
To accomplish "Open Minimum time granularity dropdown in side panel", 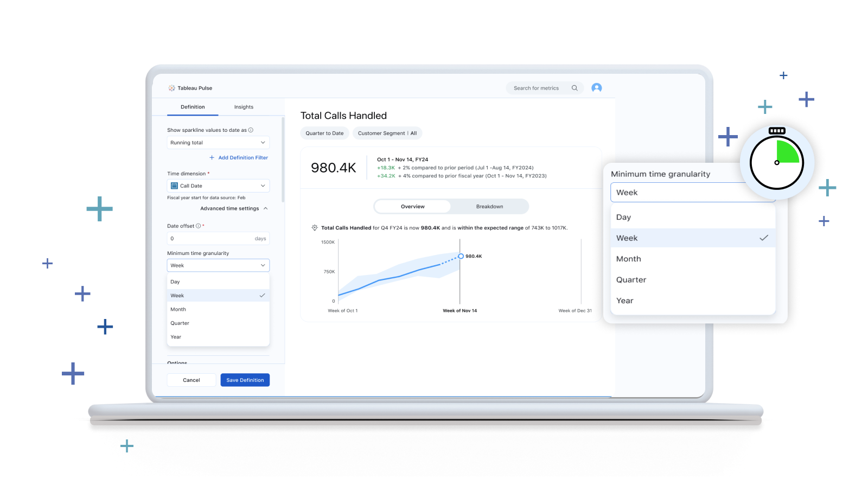I will 218,265.
